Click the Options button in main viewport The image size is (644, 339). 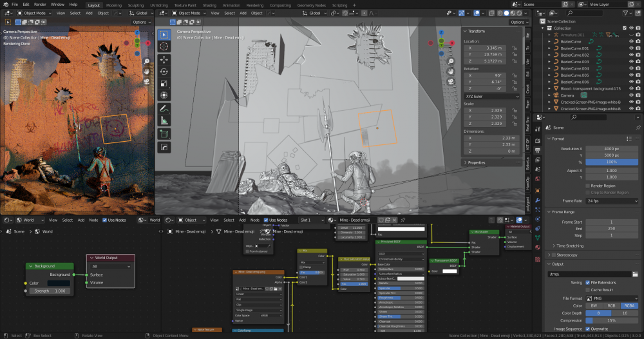518,22
